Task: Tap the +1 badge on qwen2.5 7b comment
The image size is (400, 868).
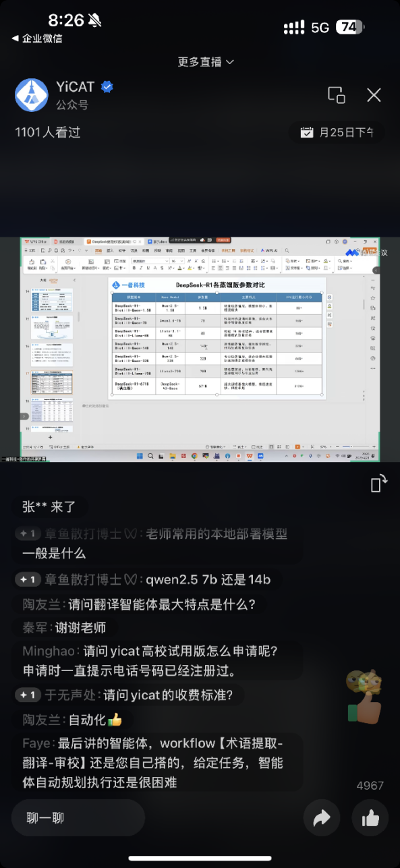Action: tap(29, 579)
